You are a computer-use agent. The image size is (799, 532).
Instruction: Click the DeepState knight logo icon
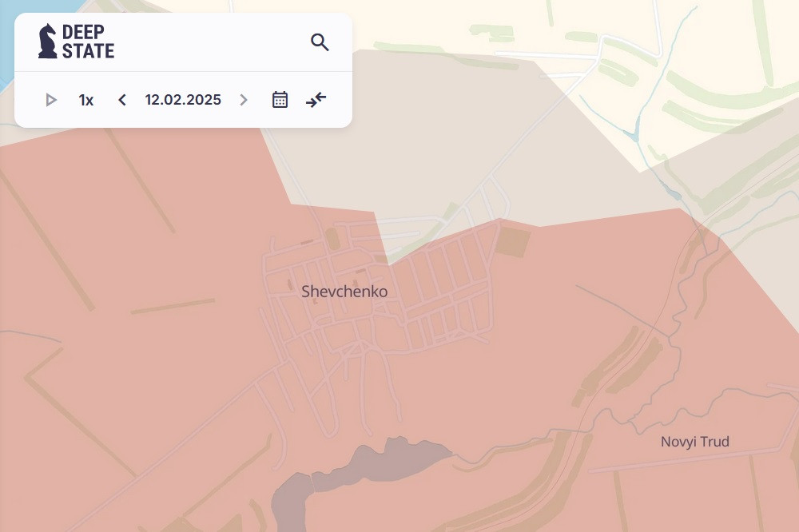48,42
